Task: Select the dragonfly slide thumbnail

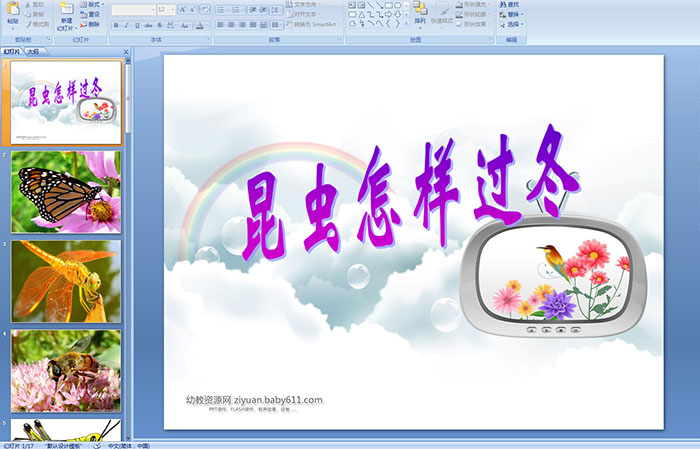Action: (x=66, y=280)
